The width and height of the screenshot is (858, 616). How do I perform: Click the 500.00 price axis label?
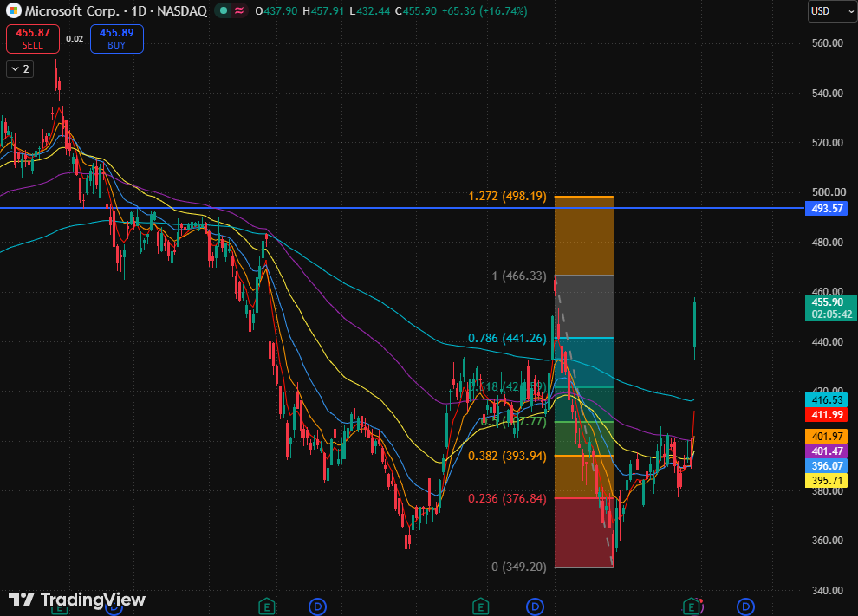click(x=829, y=192)
